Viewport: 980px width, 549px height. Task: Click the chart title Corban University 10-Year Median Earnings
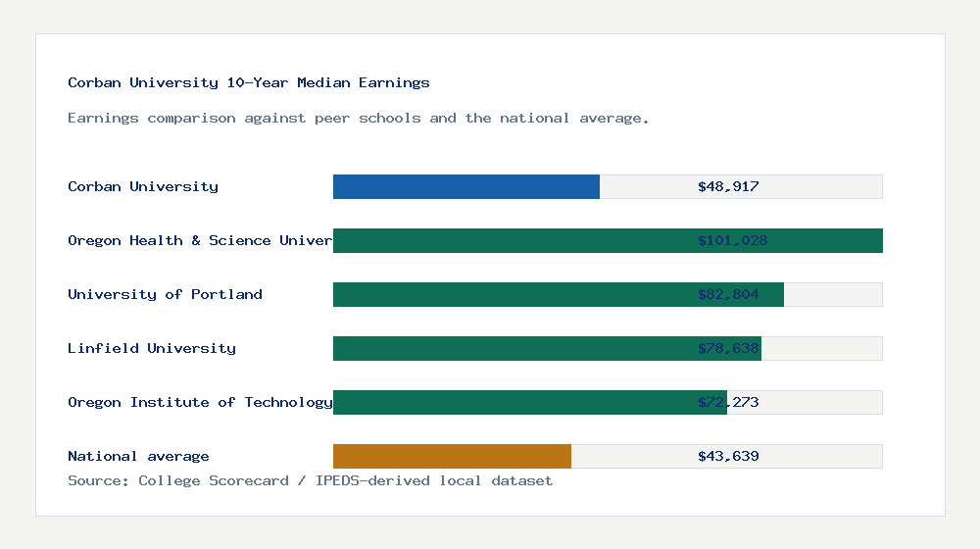[249, 82]
